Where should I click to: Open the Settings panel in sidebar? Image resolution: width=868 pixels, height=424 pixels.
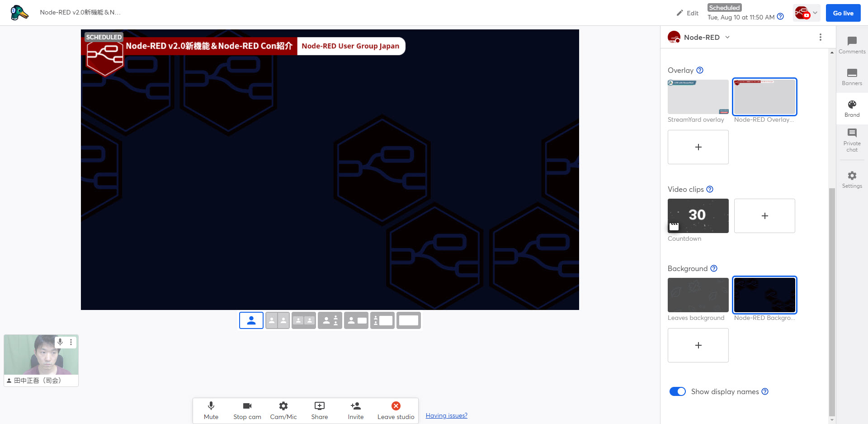[x=852, y=179]
